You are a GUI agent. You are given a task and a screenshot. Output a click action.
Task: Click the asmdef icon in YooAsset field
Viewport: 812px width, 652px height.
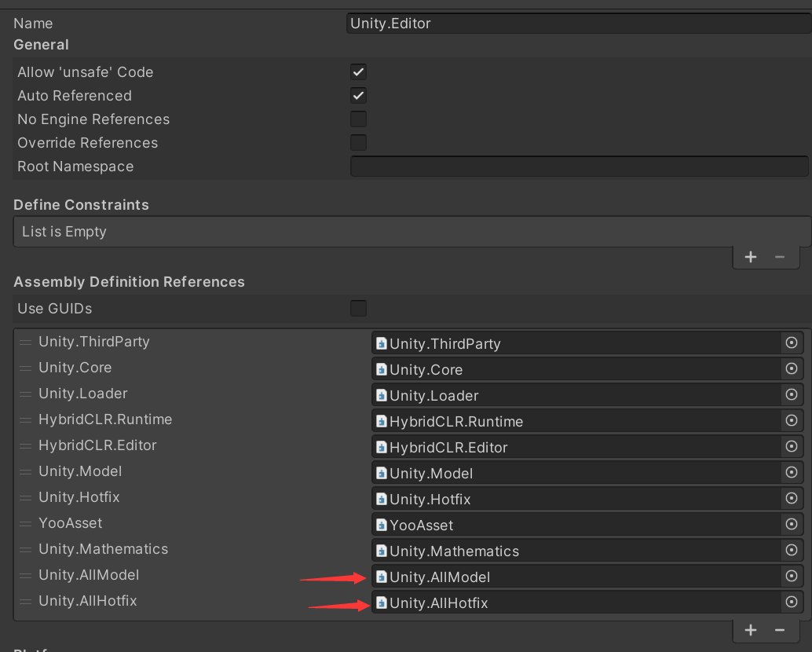pyautogui.click(x=382, y=525)
